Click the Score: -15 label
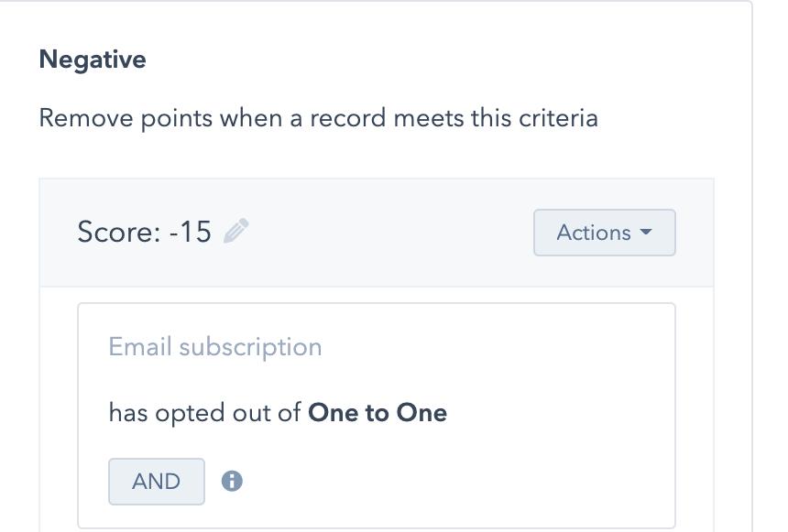 [144, 232]
